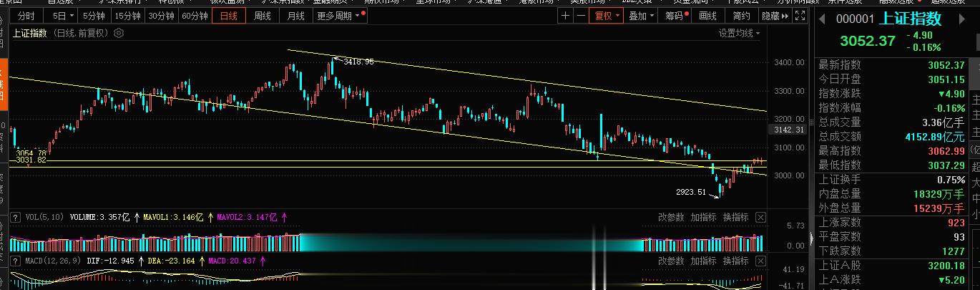Open the 叠加 overlay dropdown
This screenshot has width=980, height=290.
642,16
